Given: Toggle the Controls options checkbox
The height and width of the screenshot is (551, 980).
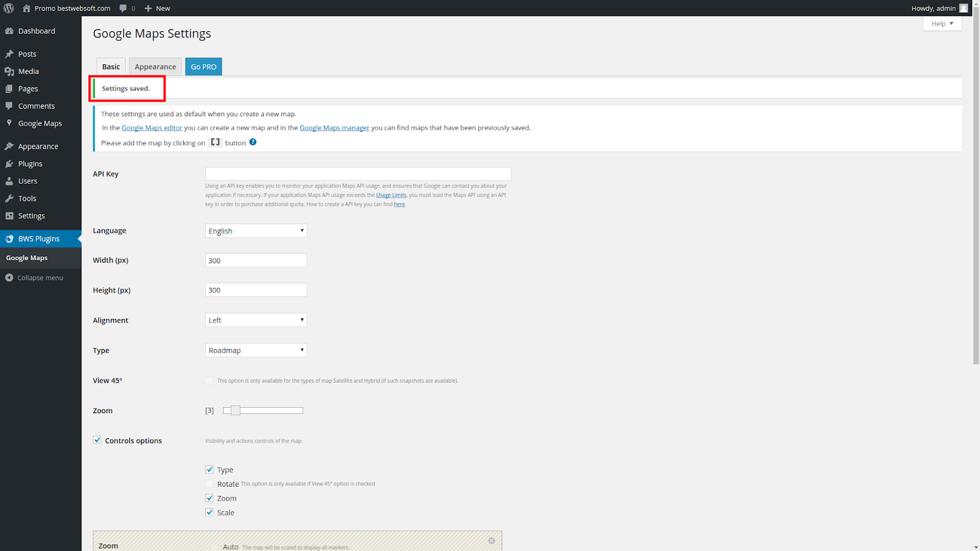Looking at the screenshot, I should point(97,440).
